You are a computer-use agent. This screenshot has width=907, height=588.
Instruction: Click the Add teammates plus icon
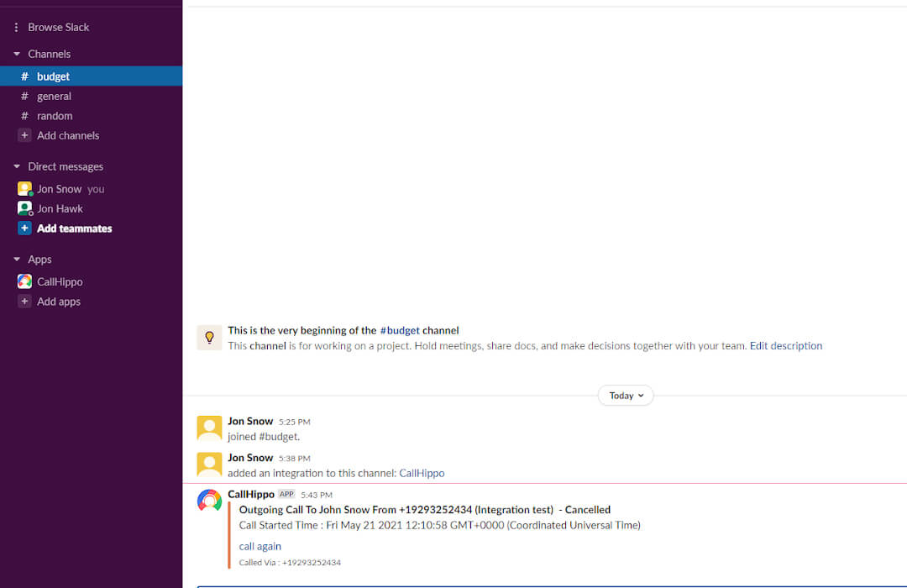[x=24, y=228]
